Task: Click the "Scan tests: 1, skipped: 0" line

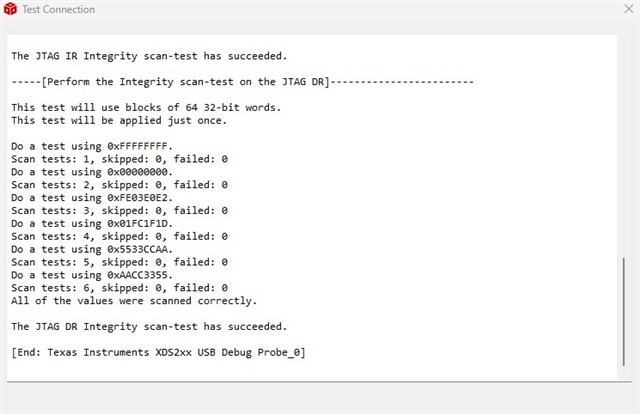Action: coord(119,159)
